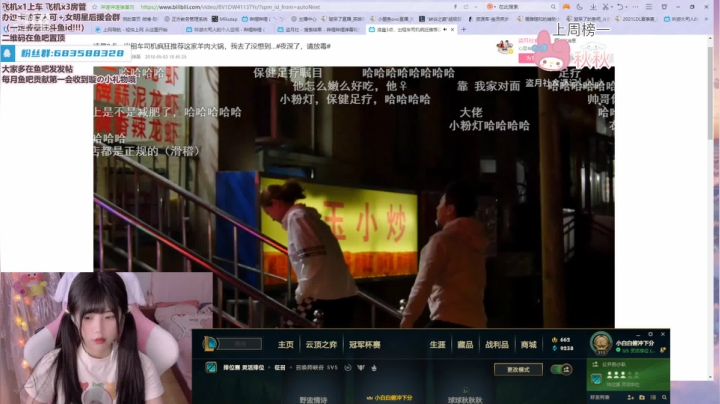Viewport: 720px width, 404px height.
Task: Click the new folder icon in friends list
Action: click(x=642, y=397)
